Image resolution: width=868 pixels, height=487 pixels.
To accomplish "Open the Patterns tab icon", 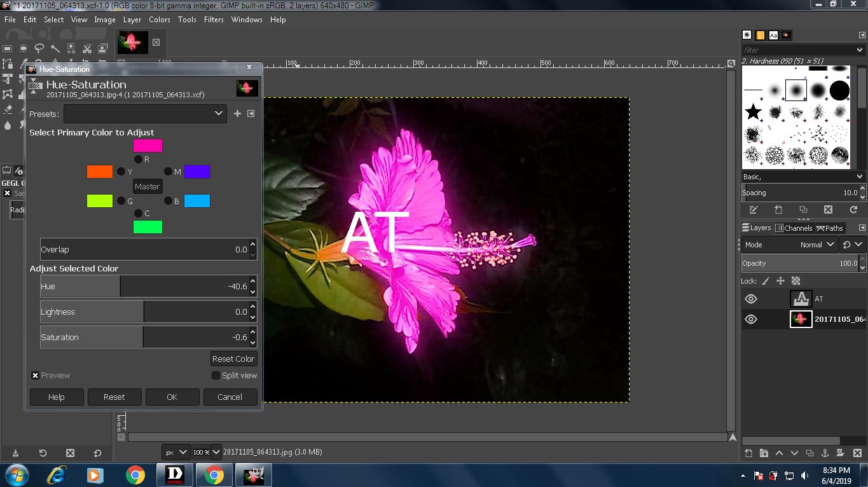I will pyautogui.click(x=760, y=35).
